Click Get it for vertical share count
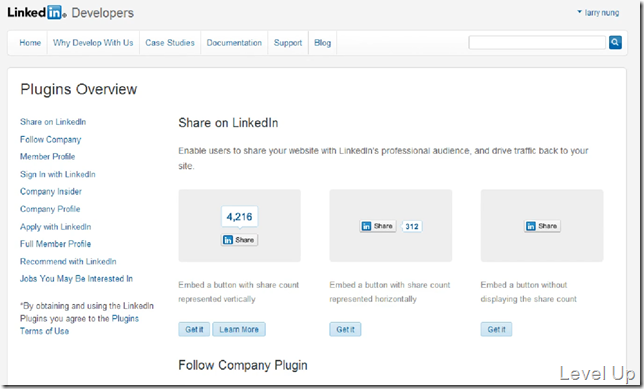The image size is (644, 389). click(x=194, y=329)
